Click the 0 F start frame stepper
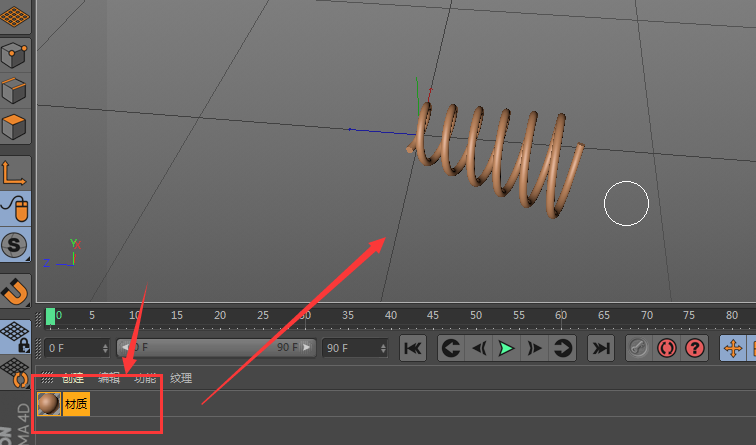Screen dimensions: 756x445 [105, 348]
